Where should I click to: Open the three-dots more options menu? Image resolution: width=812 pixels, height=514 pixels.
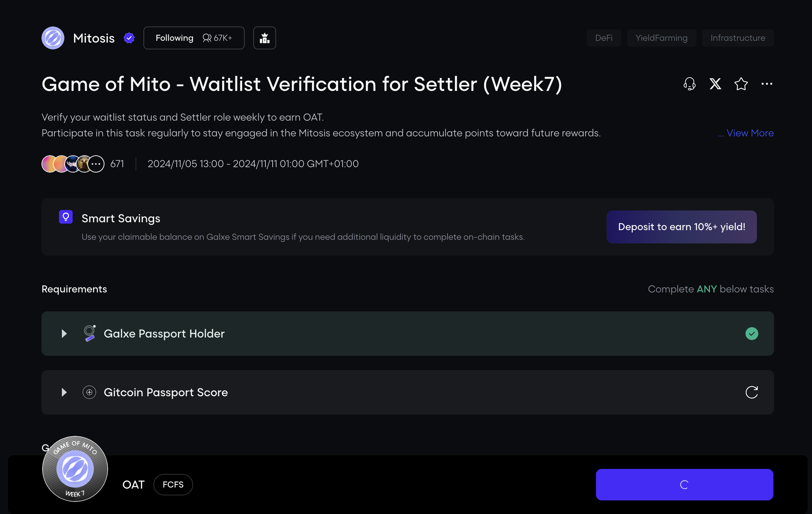(767, 84)
